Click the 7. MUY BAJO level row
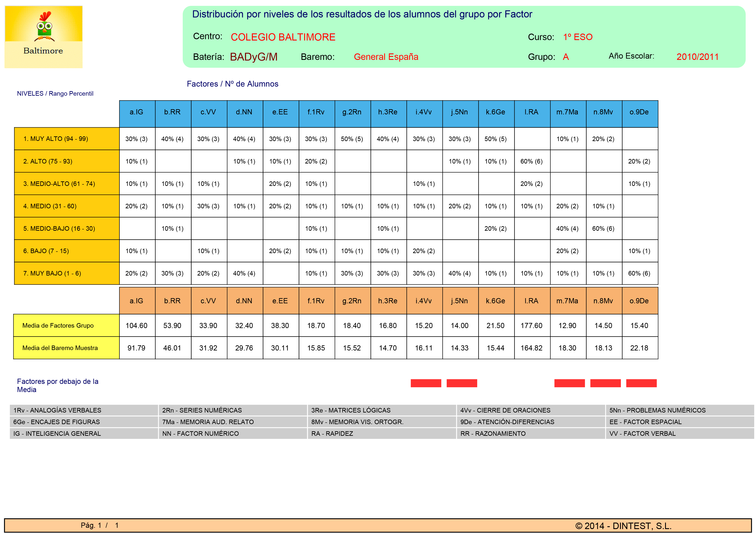The width and height of the screenshot is (756, 534). (67, 273)
